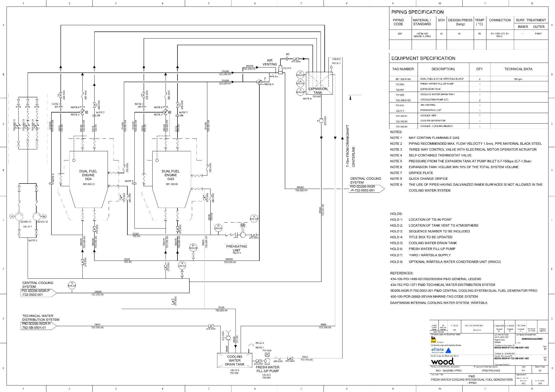Select the Preheating Unit motor M symbol
Screen dimensions: 555x392
point(243,225)
